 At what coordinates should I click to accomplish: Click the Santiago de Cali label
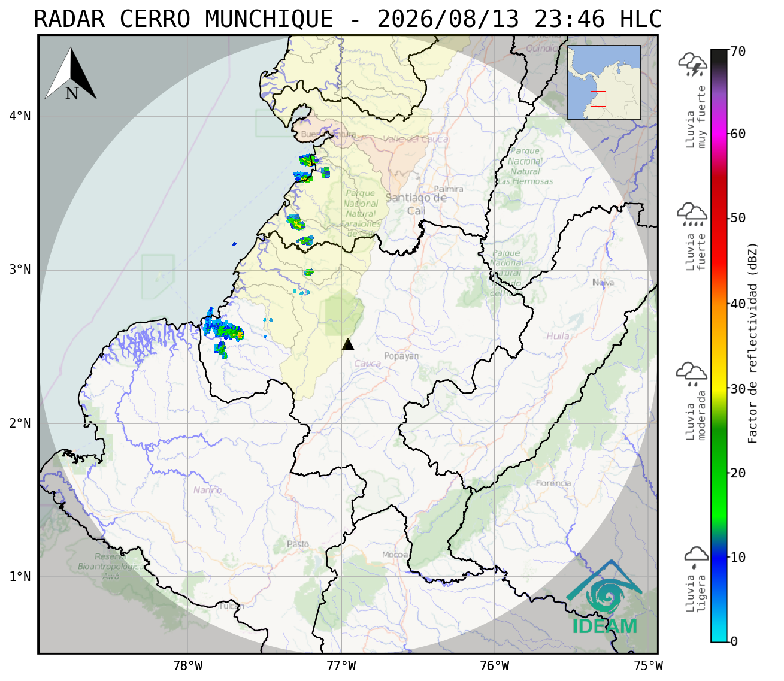pyautogui.click(x=416, y=204)
